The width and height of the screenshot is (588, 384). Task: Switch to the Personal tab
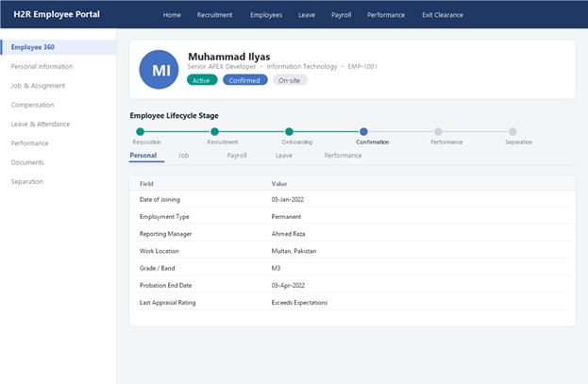[143, 156]
